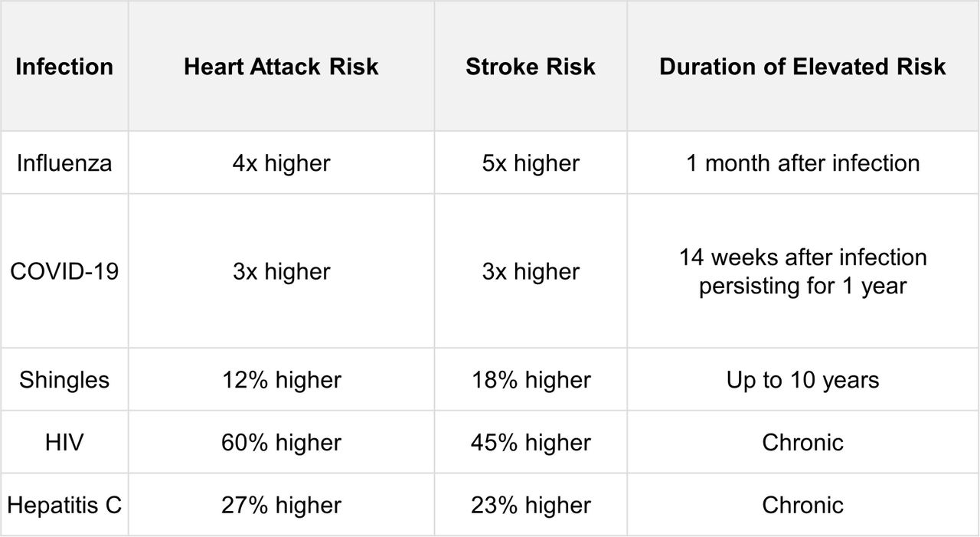Click the Up to 10 years cell
Viewport: 980px width, 537px height.
click(x=802, y=380)
